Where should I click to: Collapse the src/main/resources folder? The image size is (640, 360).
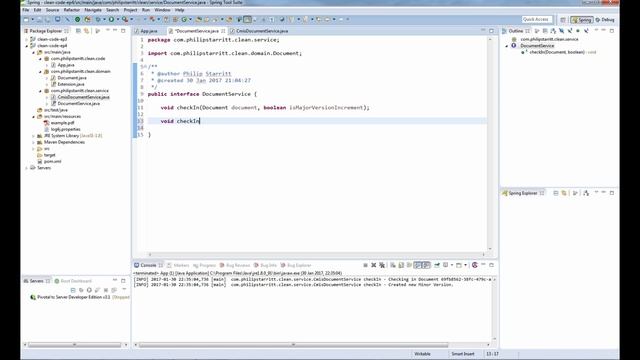[x=33, y=116]
